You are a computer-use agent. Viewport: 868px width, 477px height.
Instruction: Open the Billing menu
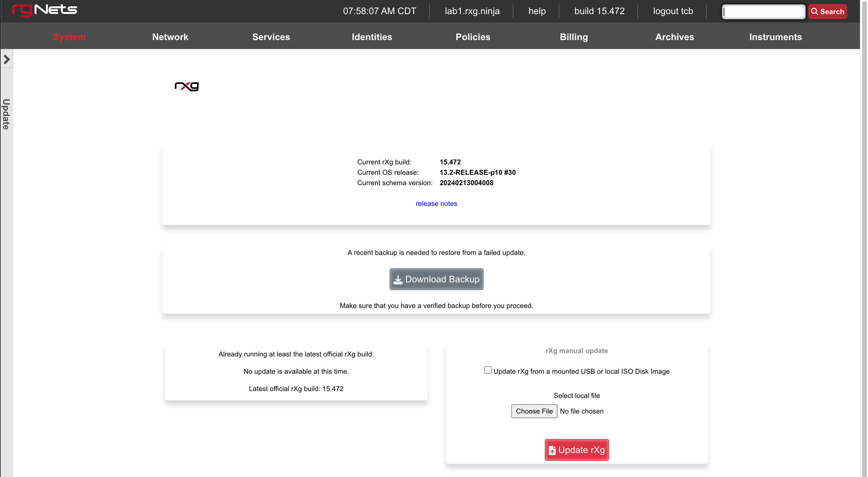point(574,37)
